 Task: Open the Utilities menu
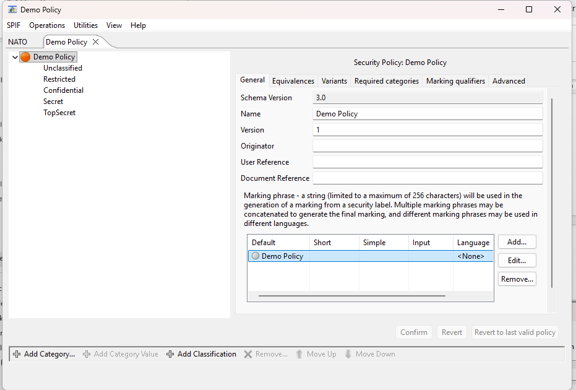86,25
